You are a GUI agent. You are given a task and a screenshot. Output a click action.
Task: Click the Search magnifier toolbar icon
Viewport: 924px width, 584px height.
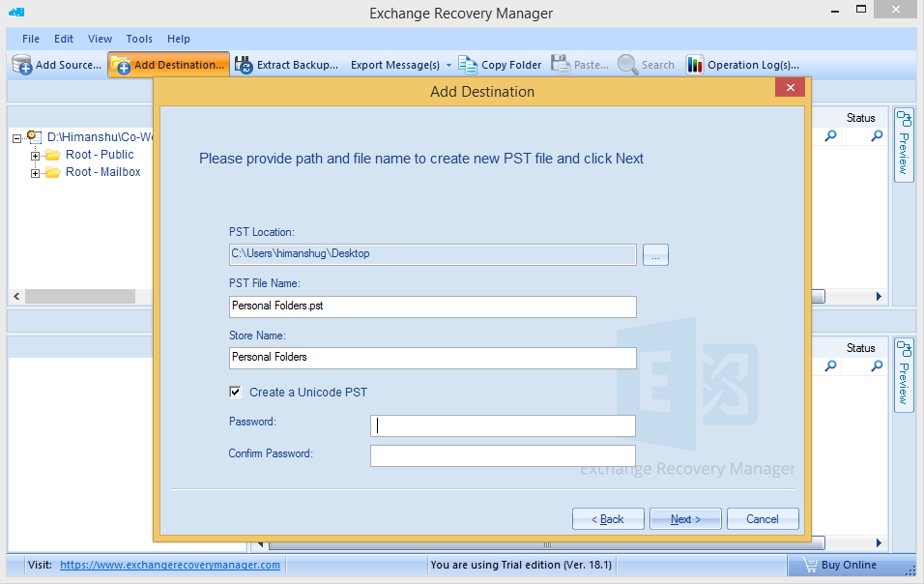click(627, 65)
